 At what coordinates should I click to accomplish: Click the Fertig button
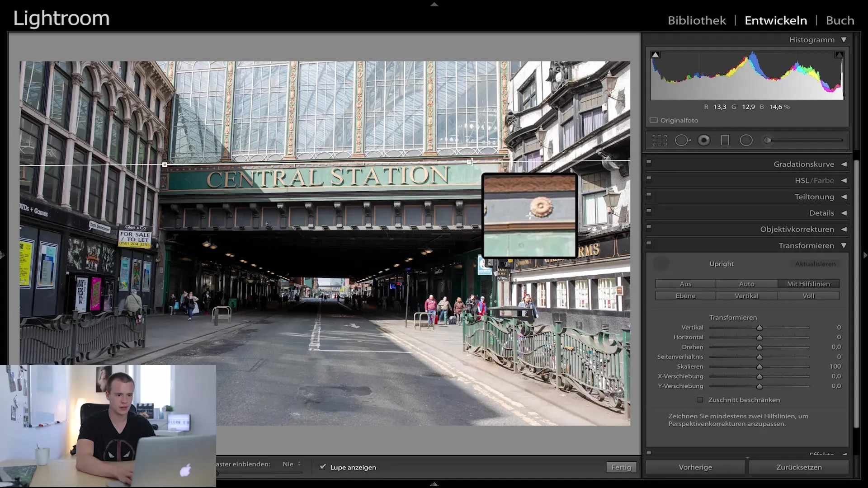pos(621,467)
